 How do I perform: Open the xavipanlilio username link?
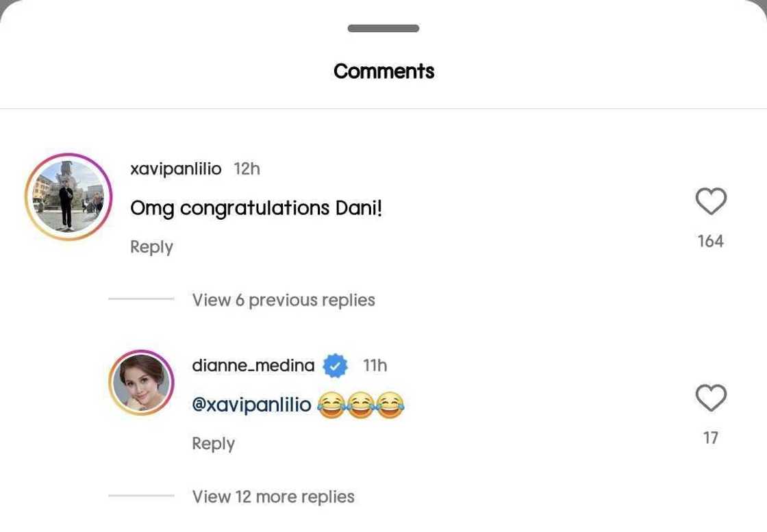176,169
